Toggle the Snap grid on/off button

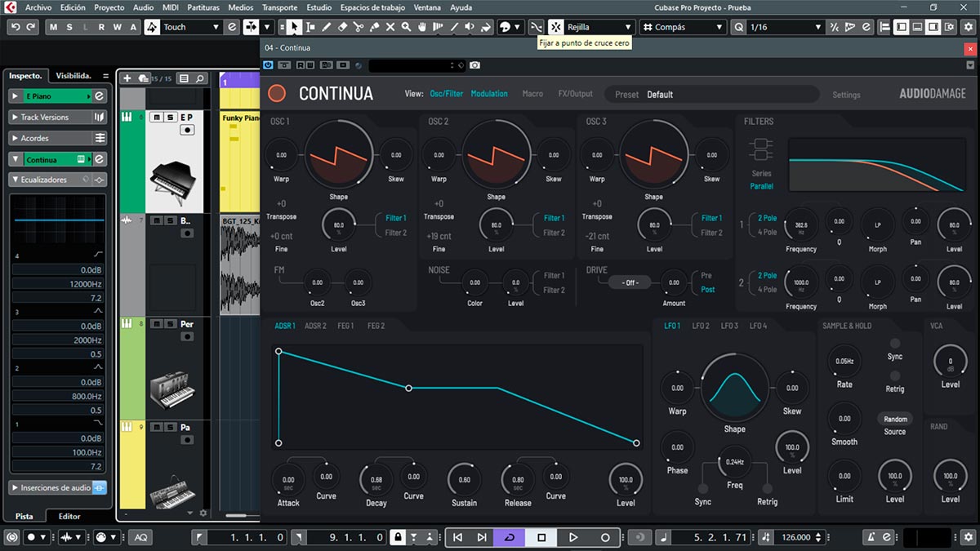point(557,27)
